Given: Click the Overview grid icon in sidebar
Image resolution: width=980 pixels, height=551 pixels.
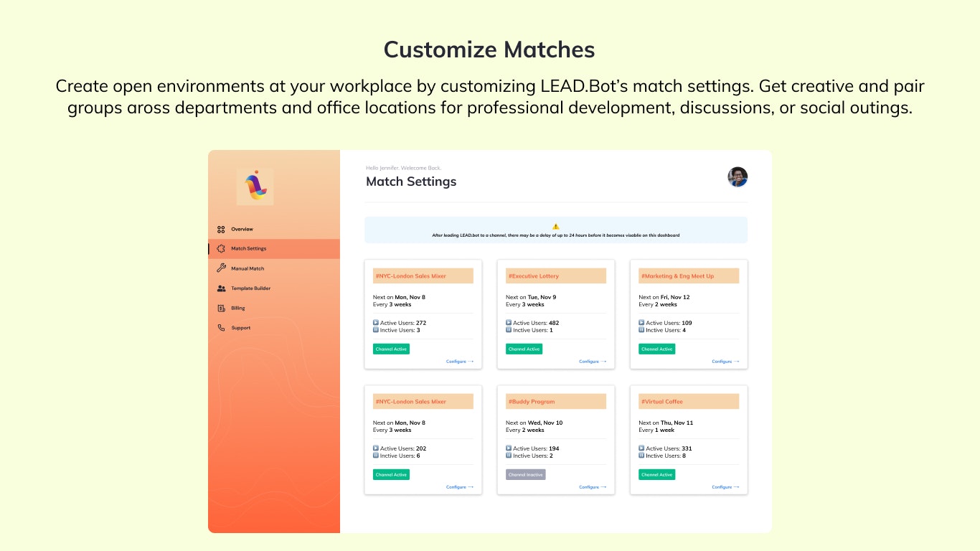Looking at the screenshot, I should (221, 230).
